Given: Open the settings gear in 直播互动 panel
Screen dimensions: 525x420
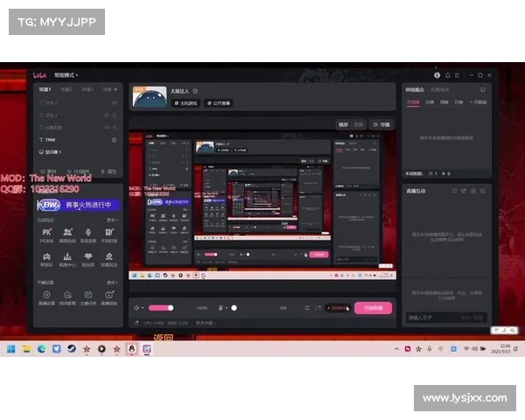Looking at the screenshot, I should click(472, 190).
